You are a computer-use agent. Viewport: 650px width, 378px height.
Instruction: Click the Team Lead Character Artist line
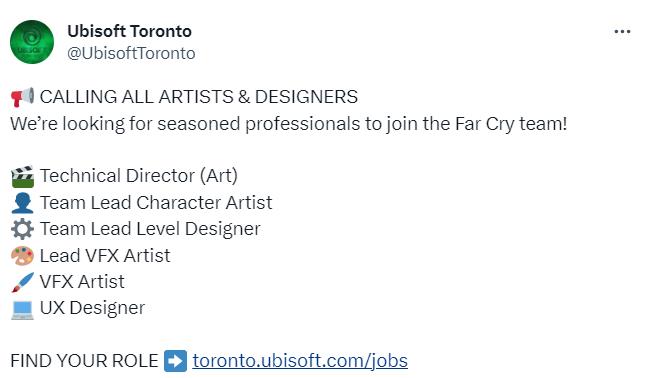tap(156, 203)
